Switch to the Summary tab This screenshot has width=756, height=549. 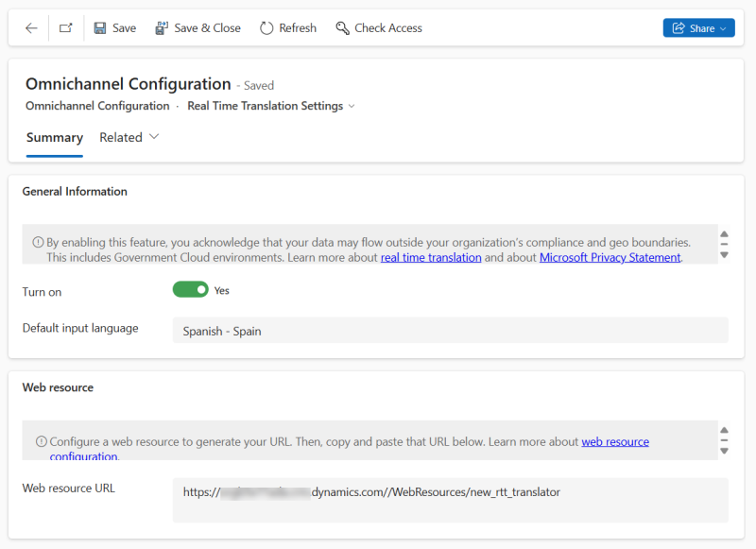pyautogui.click(x=54, y=137)
